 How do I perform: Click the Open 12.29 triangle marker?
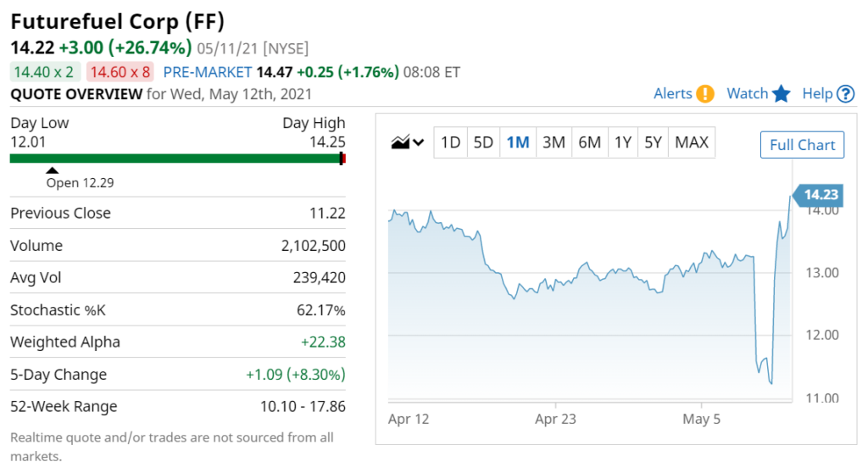pyautogui.click(x=52, y=170)
